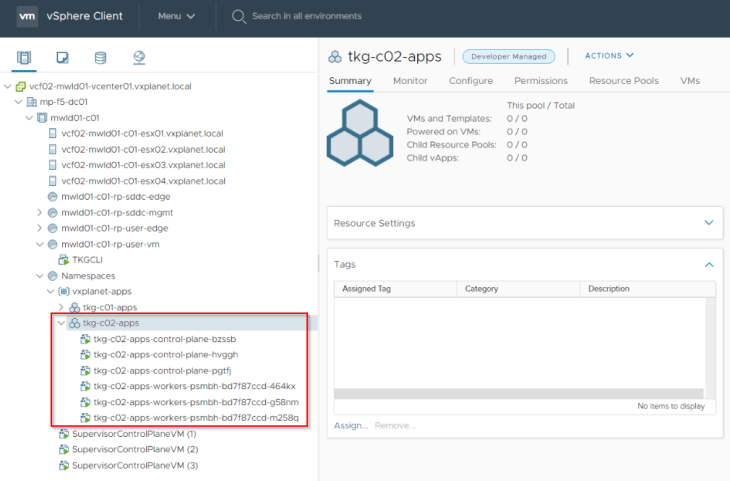730x481 pixels.
Task: Collapse the vcenter01.vxplanet.local tree node
Action: coord(7,86)
